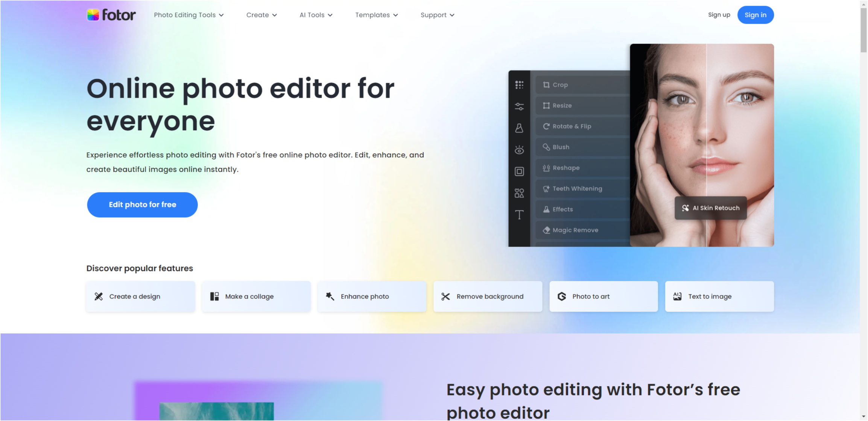Click the Edit photo for free button
Viewport: 868px width, 421px height.
pyautogui.click(x=142, y=205)
